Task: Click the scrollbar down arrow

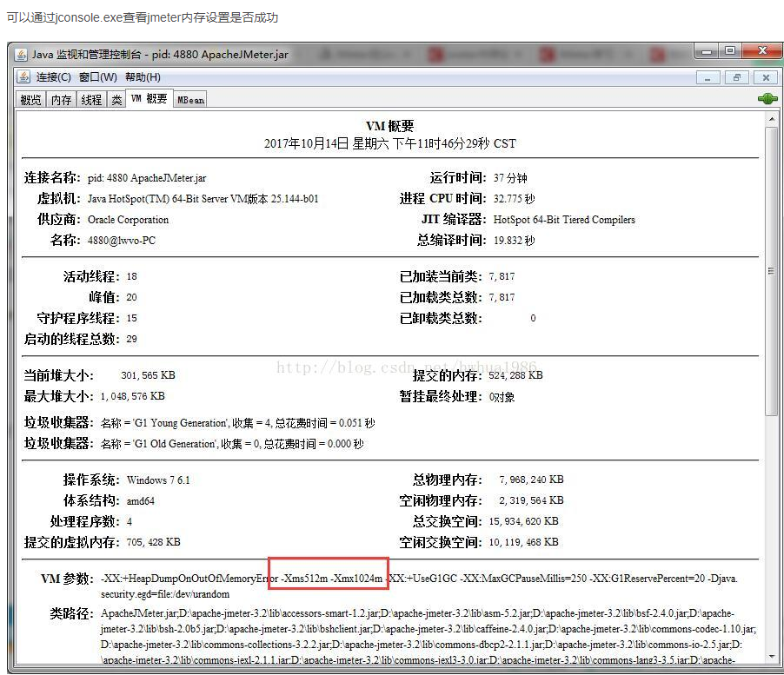Action: (772, 656)
